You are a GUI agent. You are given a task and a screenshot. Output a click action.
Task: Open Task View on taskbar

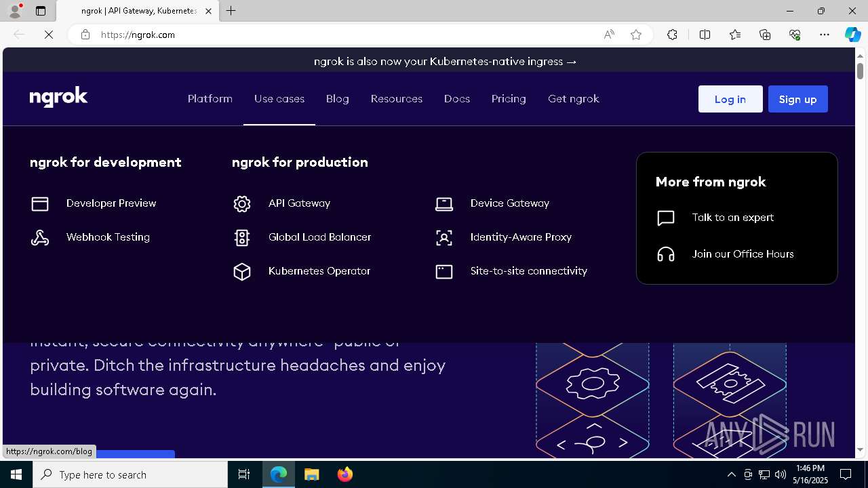tap(244, 474)
